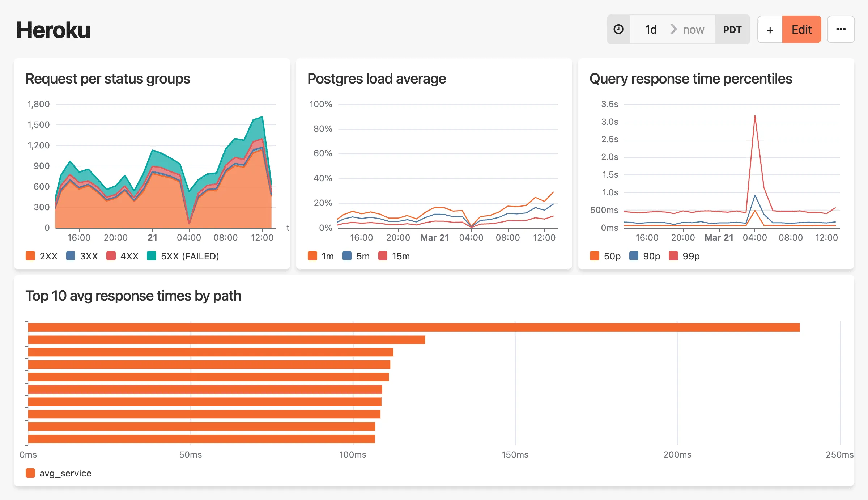Click the 50p percentile legend icon
This screenshot has width=868, height=500.
coord(594,256)
